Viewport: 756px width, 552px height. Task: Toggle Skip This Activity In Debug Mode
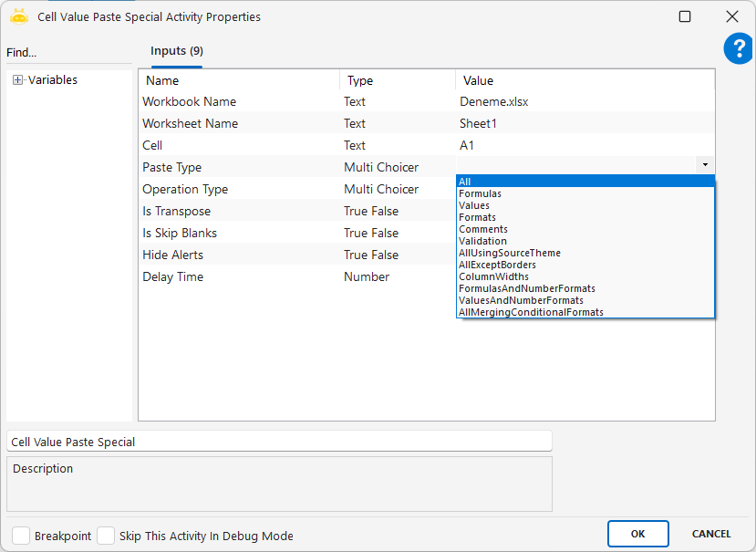point(106,536)
